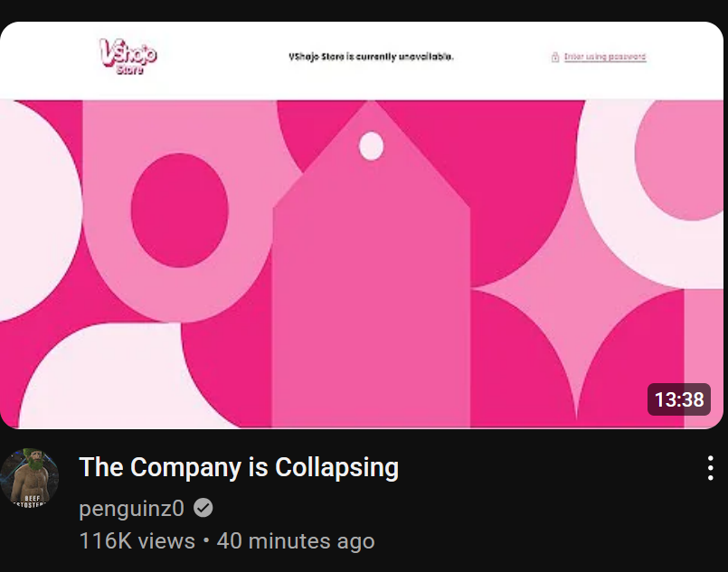Click the 13:38 duration badge

[x=679, y=399]
